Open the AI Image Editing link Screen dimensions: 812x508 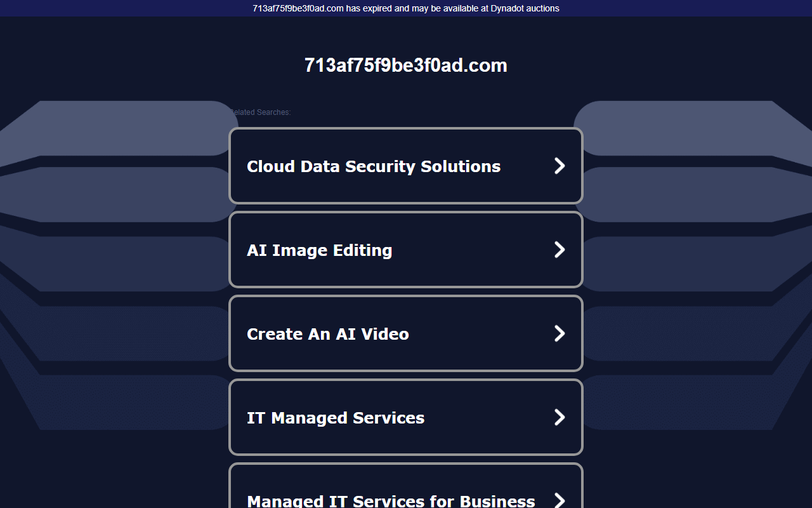[406, 250]
